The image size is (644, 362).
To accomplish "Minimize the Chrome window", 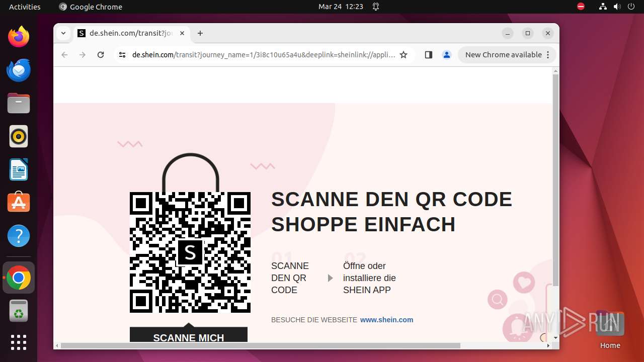I will (508, 33).
